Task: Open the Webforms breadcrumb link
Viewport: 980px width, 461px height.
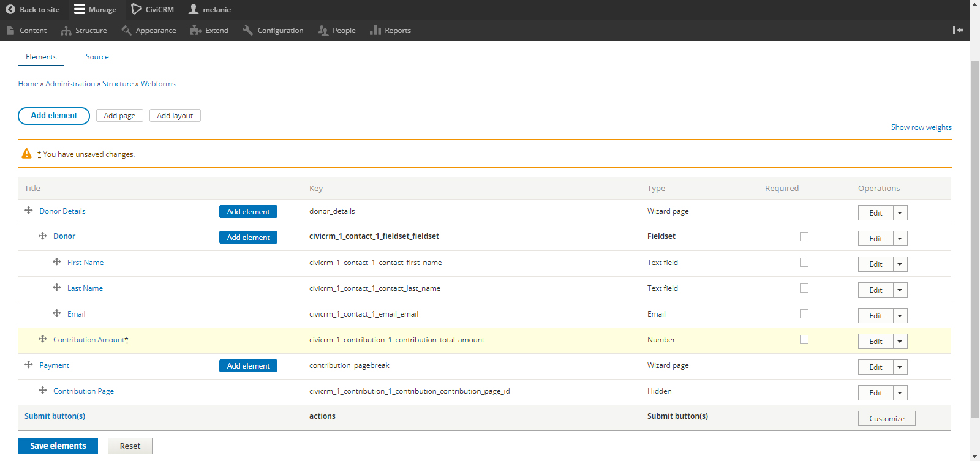Action: click(158, 84)
